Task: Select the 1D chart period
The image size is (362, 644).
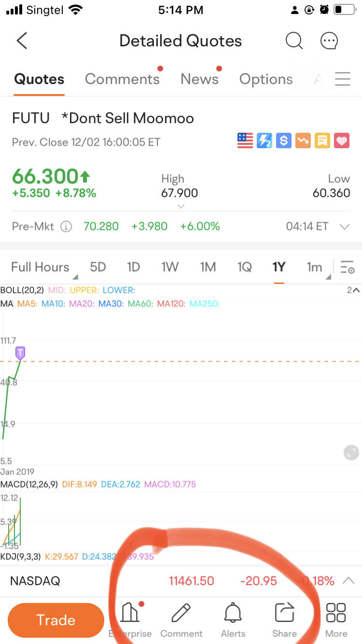Action: (x=133, y=267)
